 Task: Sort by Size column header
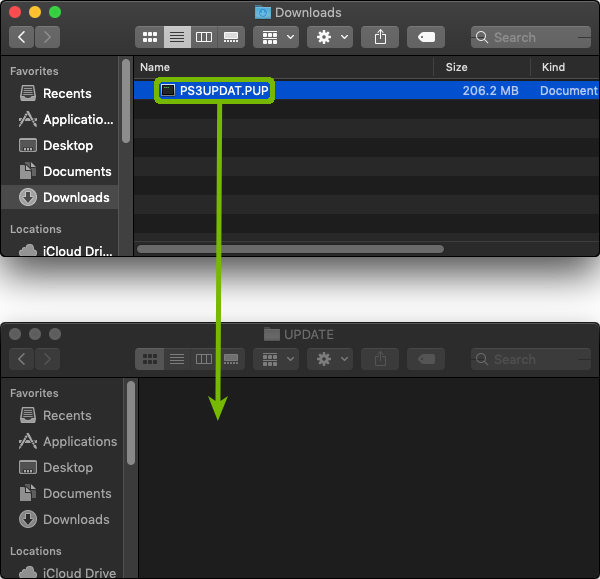(456, 67)
